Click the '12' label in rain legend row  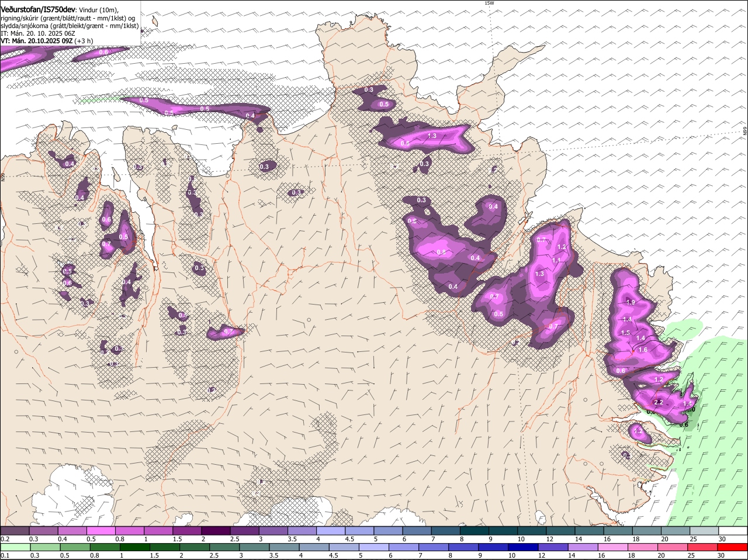pyautogui.click(x=541, y=555)
